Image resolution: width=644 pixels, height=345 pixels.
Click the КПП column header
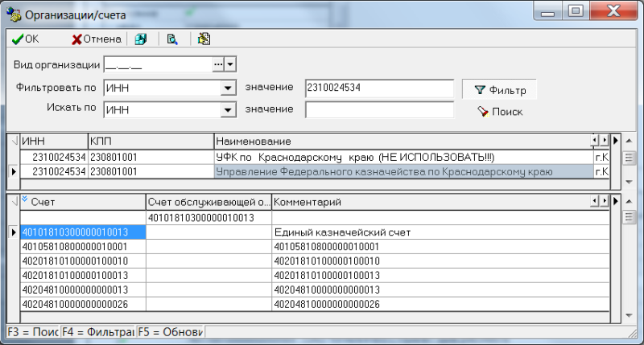151,141
